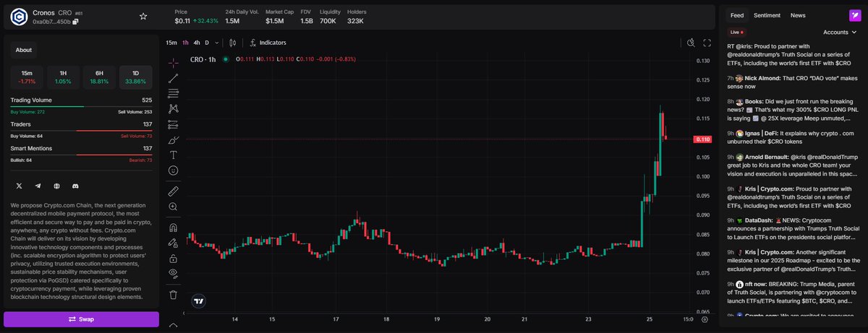Switch chart to 15m interval
The width and height of the screenshot is (868, 333).
[171, 43]
